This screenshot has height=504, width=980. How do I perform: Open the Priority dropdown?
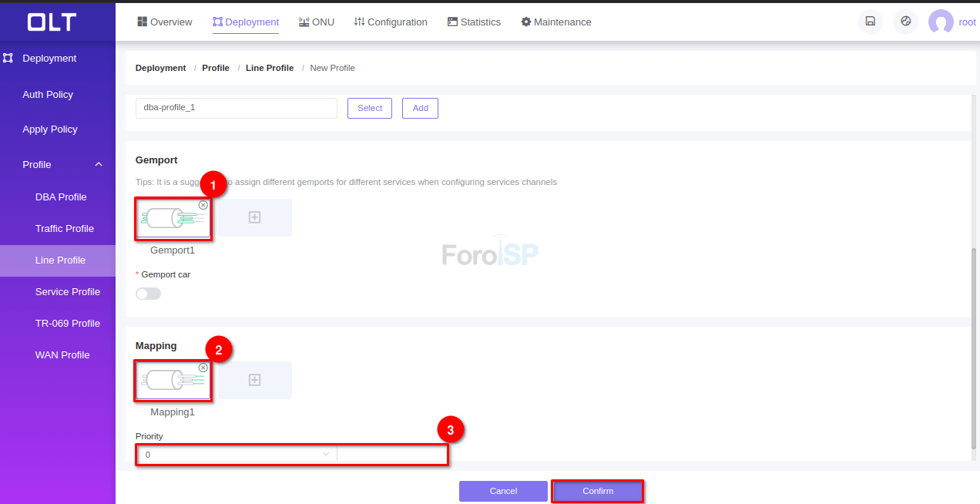click(237, 455)
